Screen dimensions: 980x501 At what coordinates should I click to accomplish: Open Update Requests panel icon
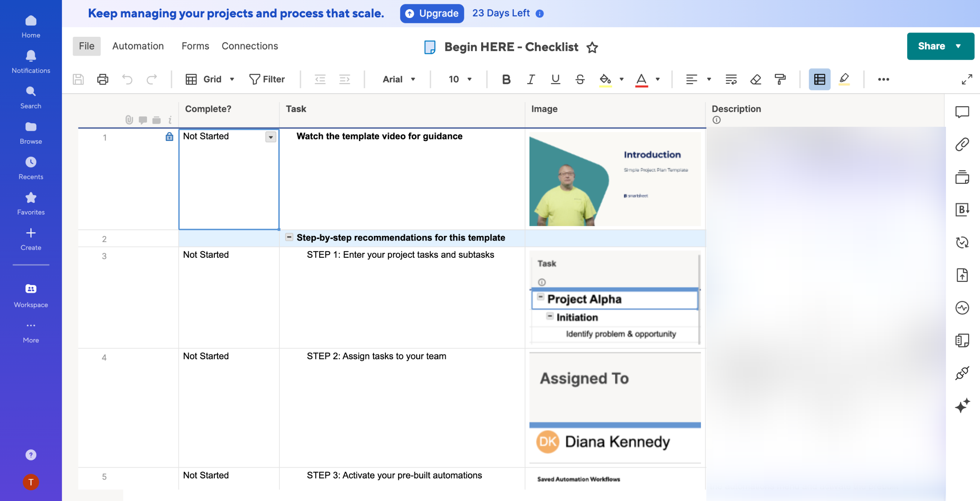[x=962, y=242]
